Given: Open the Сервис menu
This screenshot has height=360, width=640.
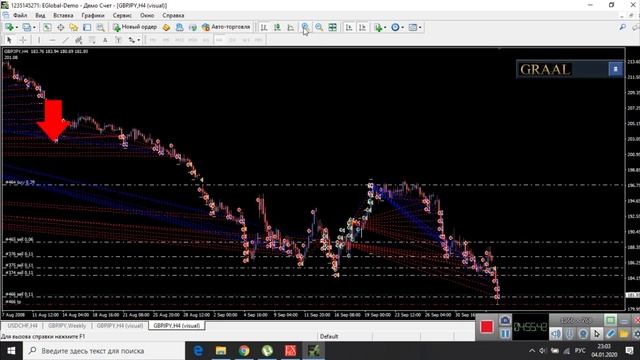Looking at the screenshot, I should coord(122,15).
